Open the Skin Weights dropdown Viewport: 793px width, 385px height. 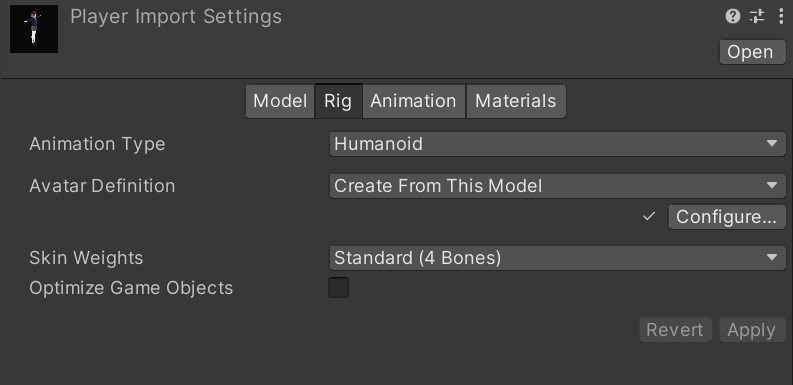(557, 258)
